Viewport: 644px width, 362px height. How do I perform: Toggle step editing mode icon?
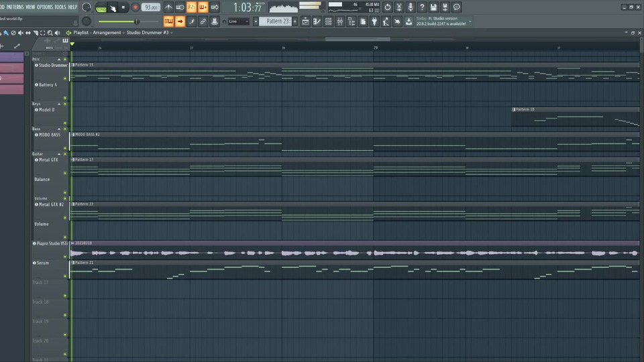click(x=191, y=21)
